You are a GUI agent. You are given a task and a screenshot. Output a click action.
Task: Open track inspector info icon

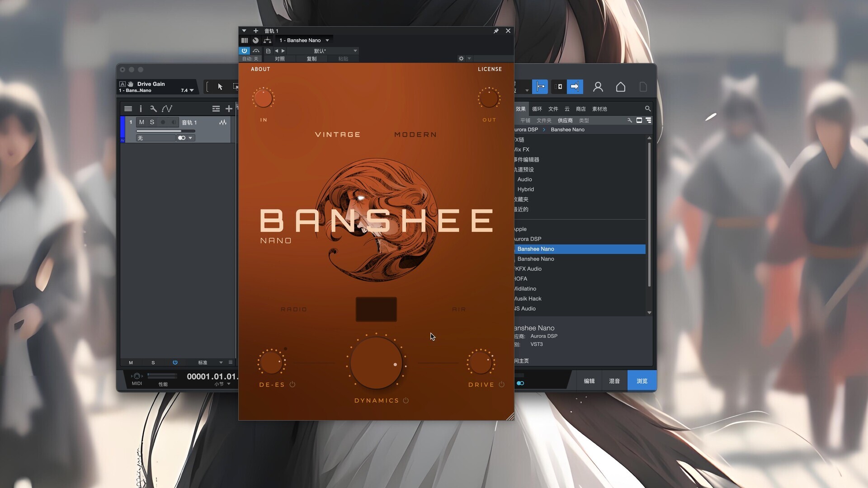click(x=141, y=108)
